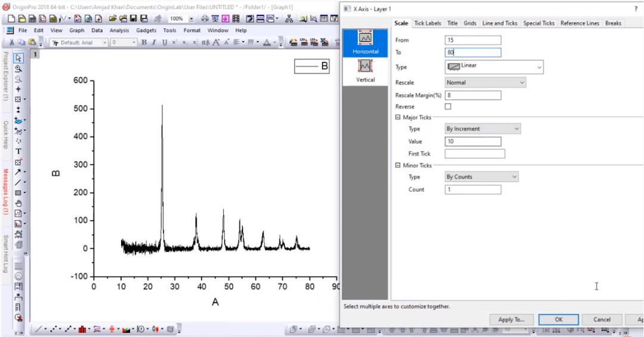Image resolution: width=644 pixels, height=337 pixels.
Task: Open Major Ticks Type By Increment dropdown
Action: point(483,129)
